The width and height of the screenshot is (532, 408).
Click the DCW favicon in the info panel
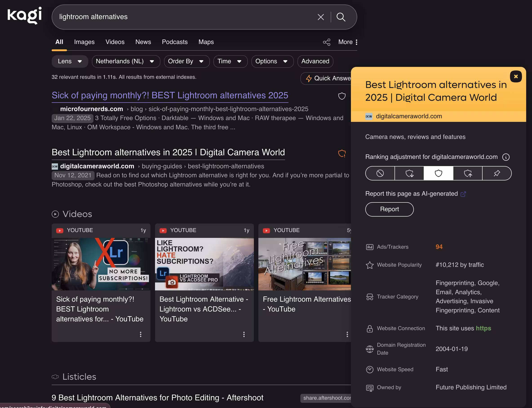[369, 116]
